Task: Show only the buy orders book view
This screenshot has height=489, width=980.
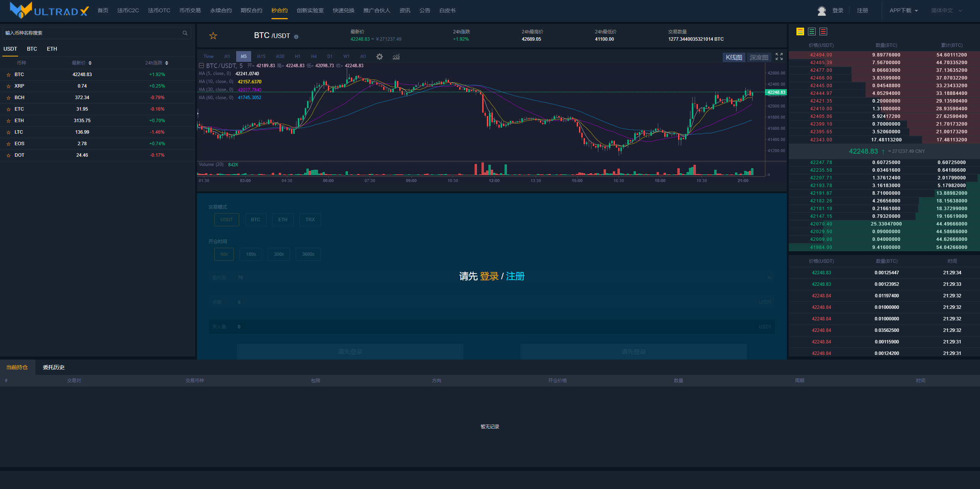Action: pyautogui.click(x=811, y=32)
